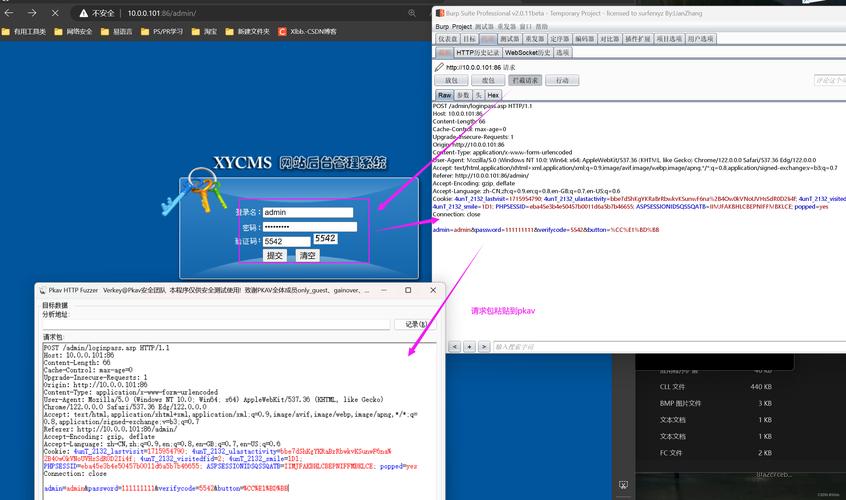The height and width of the screenshot is (500, 846).
Task: Expand the 淘宝 bookmark folder
Action: (204, 31)
